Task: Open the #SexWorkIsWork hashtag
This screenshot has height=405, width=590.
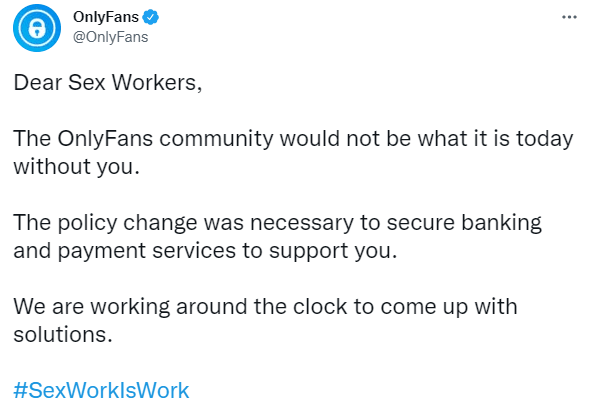Action: pyautogui.click(x=101, y=390)
